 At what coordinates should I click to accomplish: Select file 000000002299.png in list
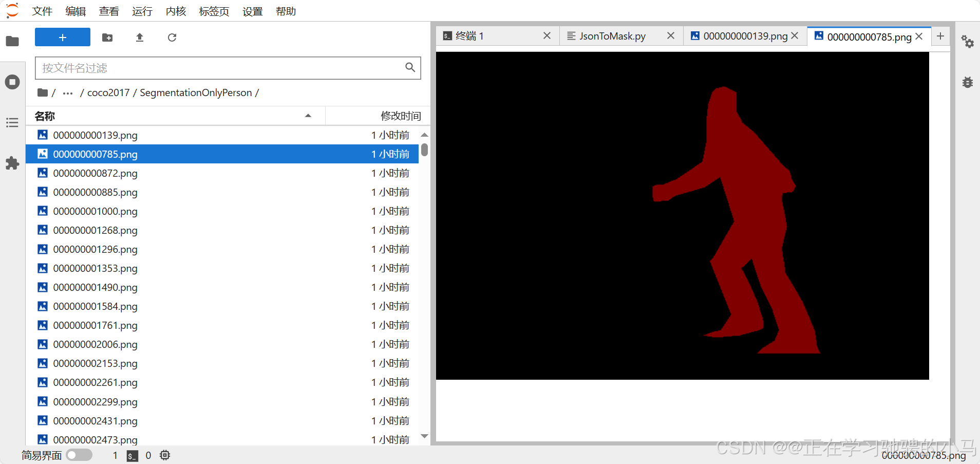[x=222, y=401]
